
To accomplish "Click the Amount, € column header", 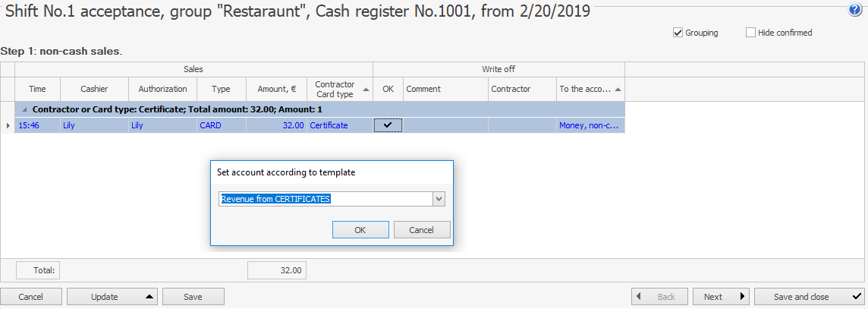I will [276, 89].
